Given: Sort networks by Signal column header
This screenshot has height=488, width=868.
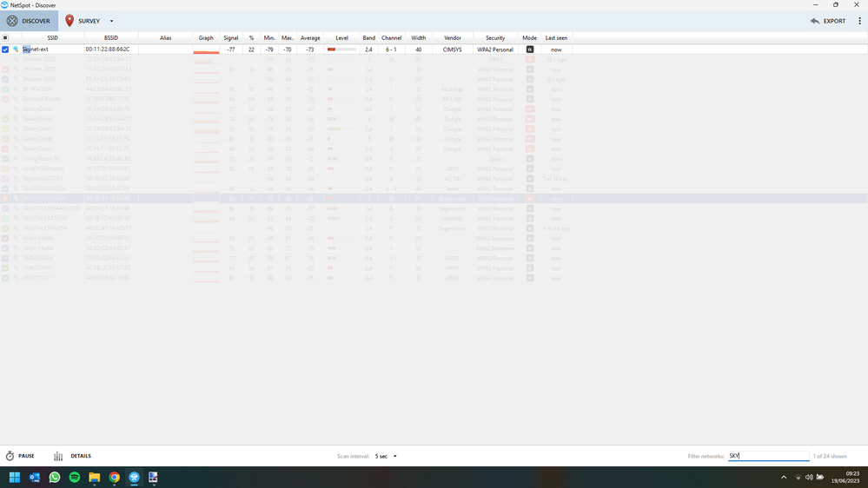Looking at the screenshot, I should pyautogui.click(x=230, y=38).
